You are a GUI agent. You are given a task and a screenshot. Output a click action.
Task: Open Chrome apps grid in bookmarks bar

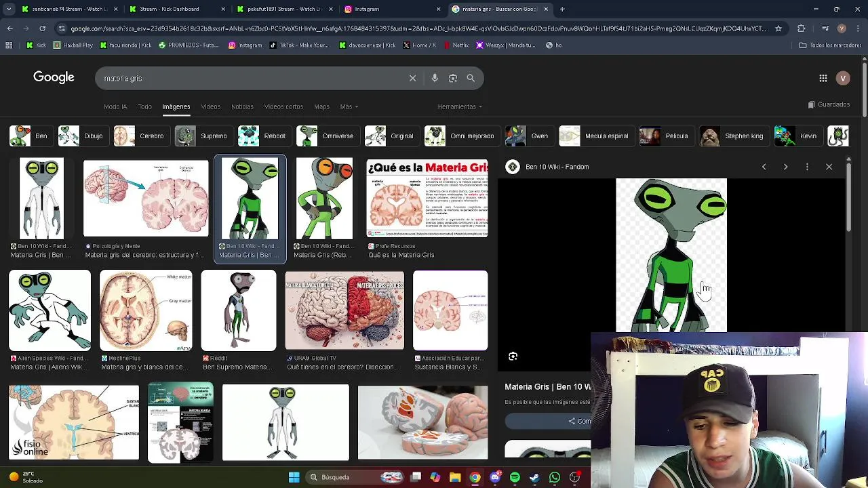[9, 45]
